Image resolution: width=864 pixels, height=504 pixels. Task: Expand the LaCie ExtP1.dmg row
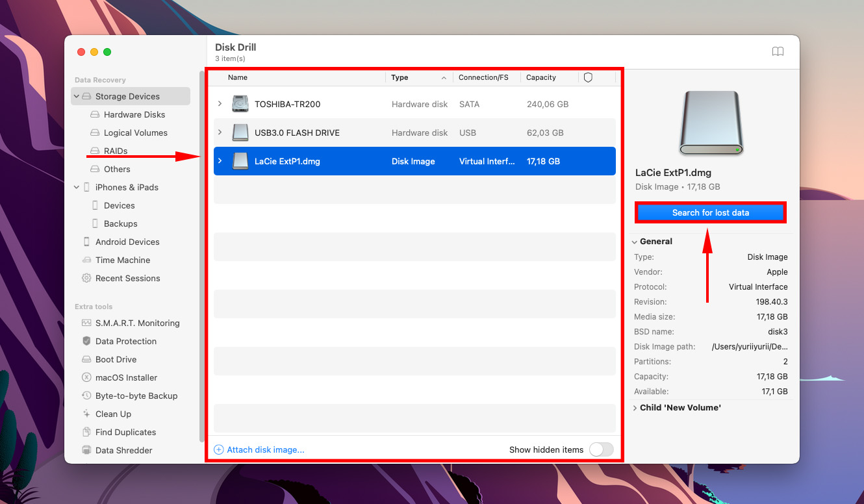[x=220, y=161]
